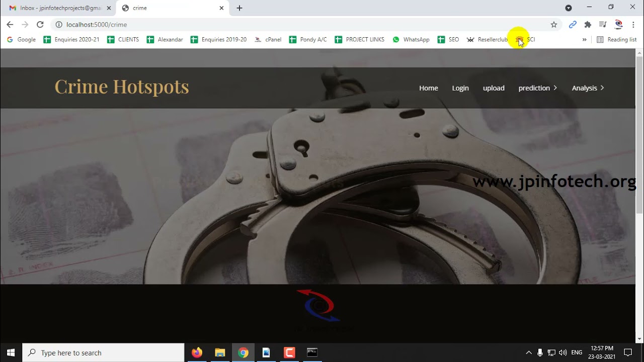Open the upload page
The width and height of the screenshot is (644, 362).
coord(494,88)
